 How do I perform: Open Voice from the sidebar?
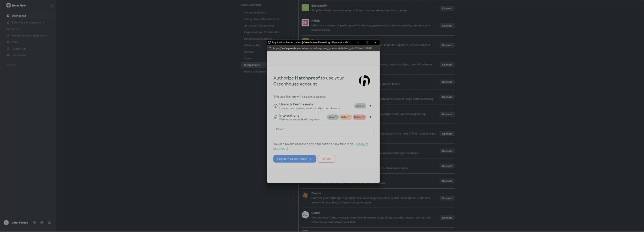(15, 42)
